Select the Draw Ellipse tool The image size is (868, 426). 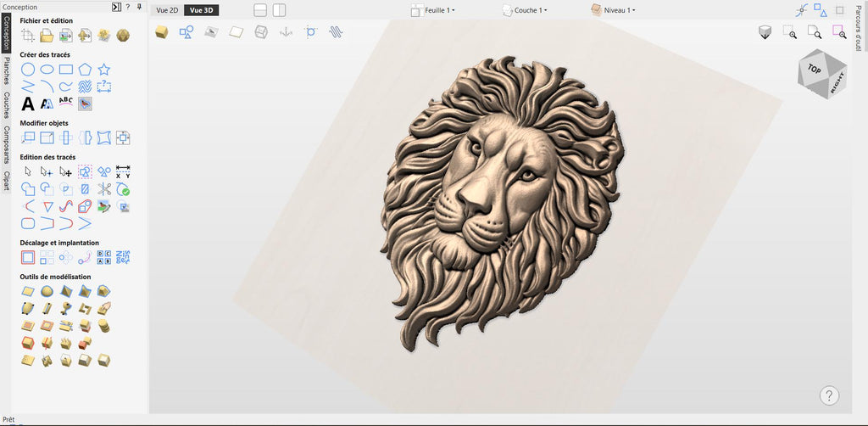(x=47, y=70)
